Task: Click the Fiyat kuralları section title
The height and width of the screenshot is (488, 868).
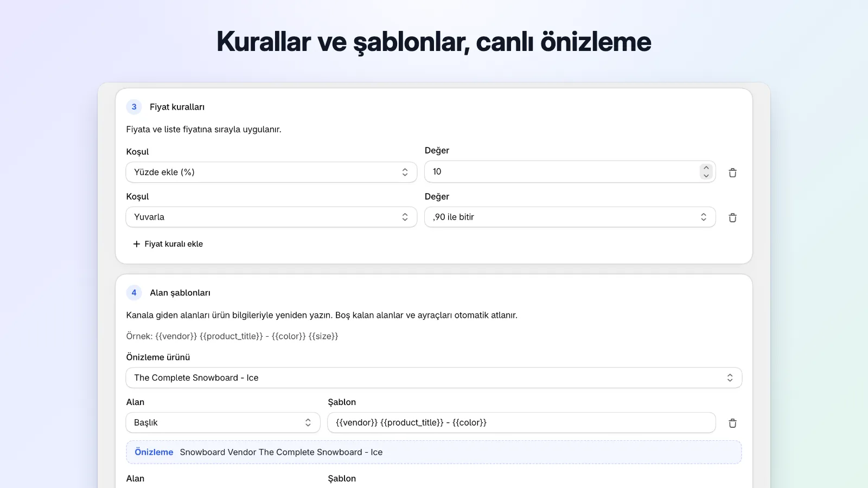Action: (177, 107)
